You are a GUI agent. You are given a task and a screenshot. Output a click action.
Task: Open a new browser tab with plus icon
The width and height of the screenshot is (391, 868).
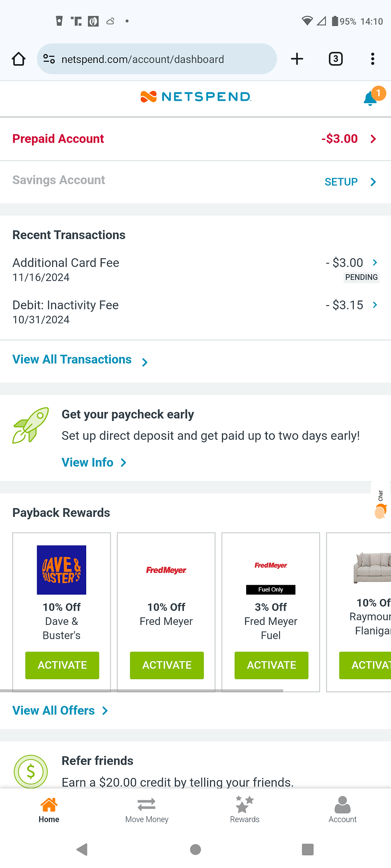click(x=297, y=59)
